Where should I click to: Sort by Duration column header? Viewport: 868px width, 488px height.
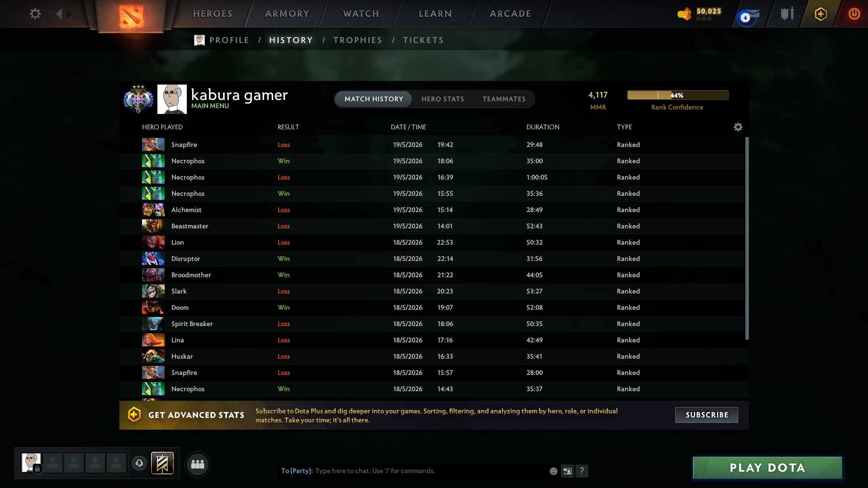[x=543, y=127]
